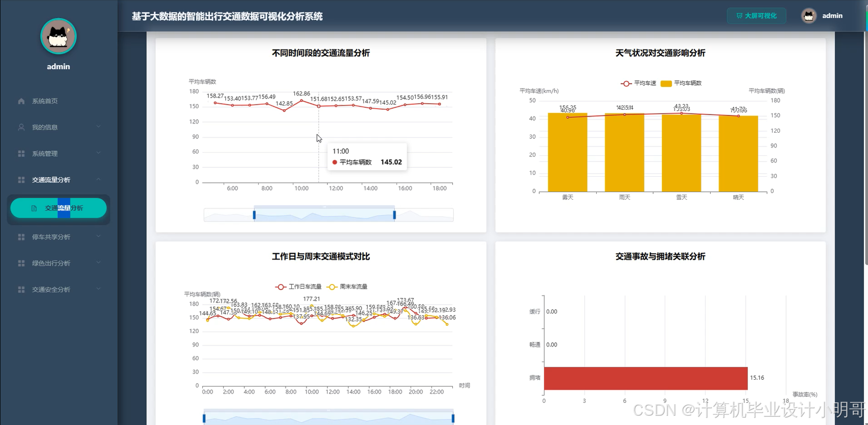Screen dimensions: 868x425
Task: Click the person icon beside 我的信息
Action: click(21, 127)
